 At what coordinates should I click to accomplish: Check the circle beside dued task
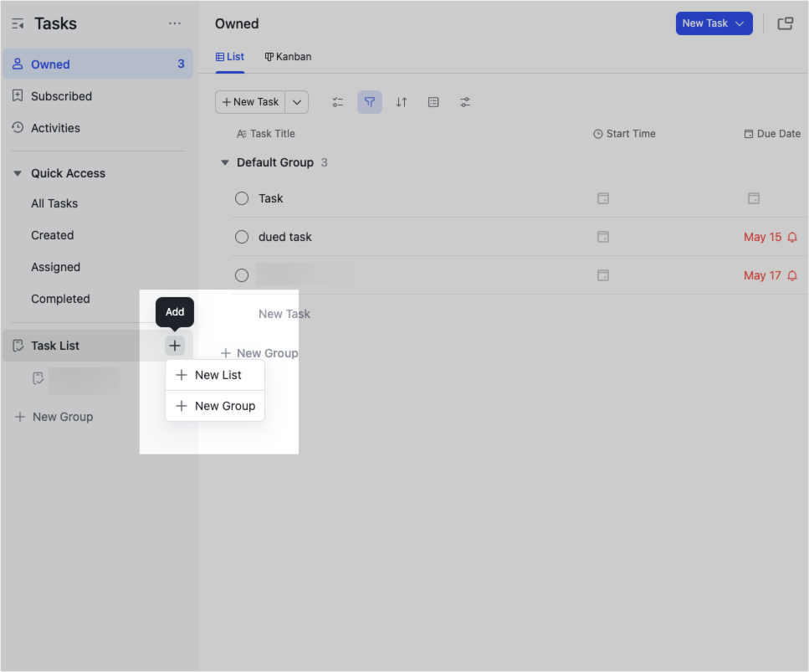click(242, 237)
